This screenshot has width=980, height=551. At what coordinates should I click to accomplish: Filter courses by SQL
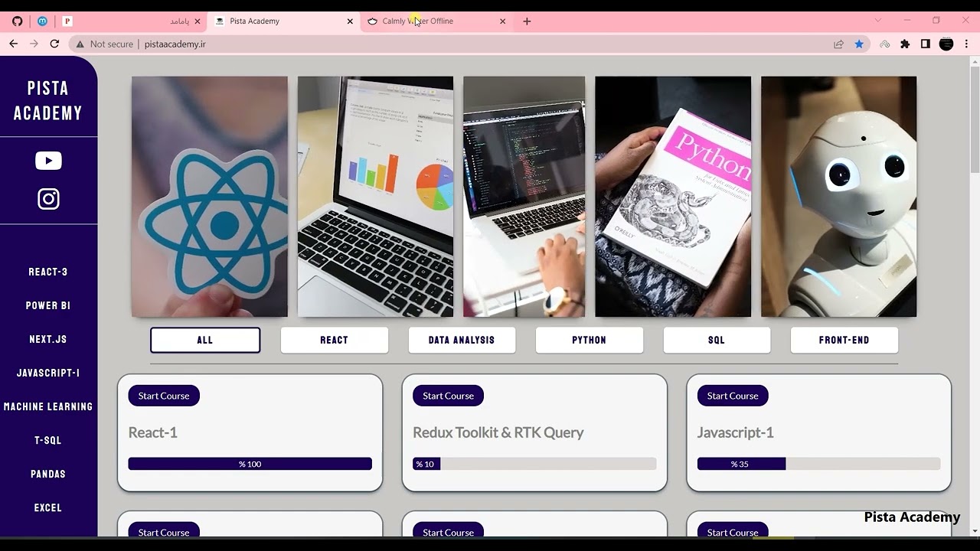pyautogui.click(x=717, y=340)
